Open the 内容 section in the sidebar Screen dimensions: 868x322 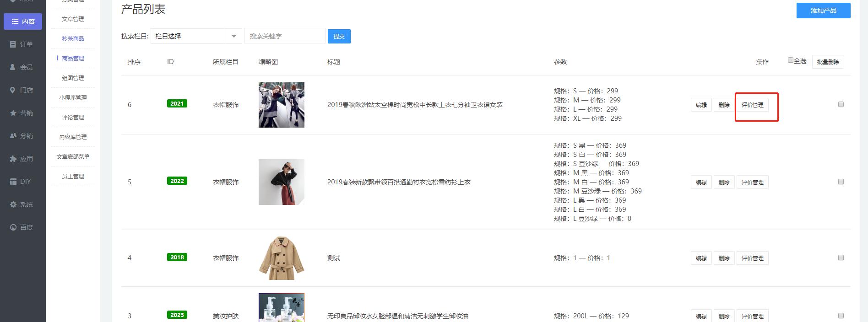[23, 21]
